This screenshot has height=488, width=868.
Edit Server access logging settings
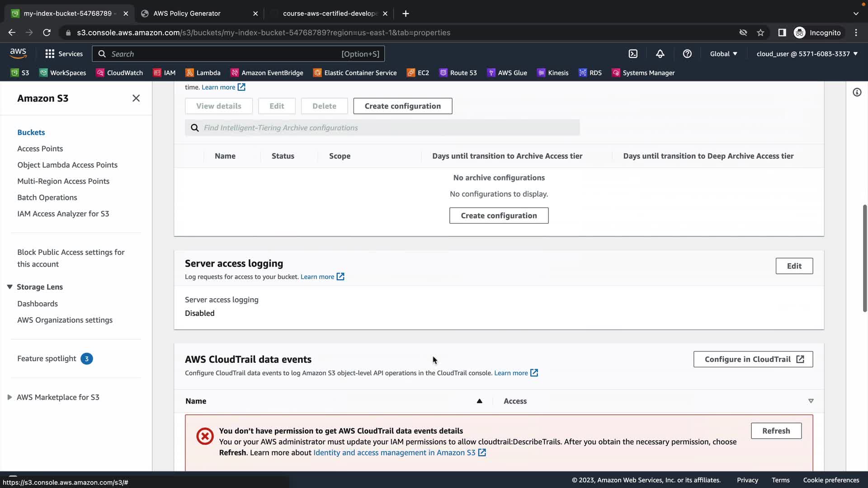[x=794, y=266]
